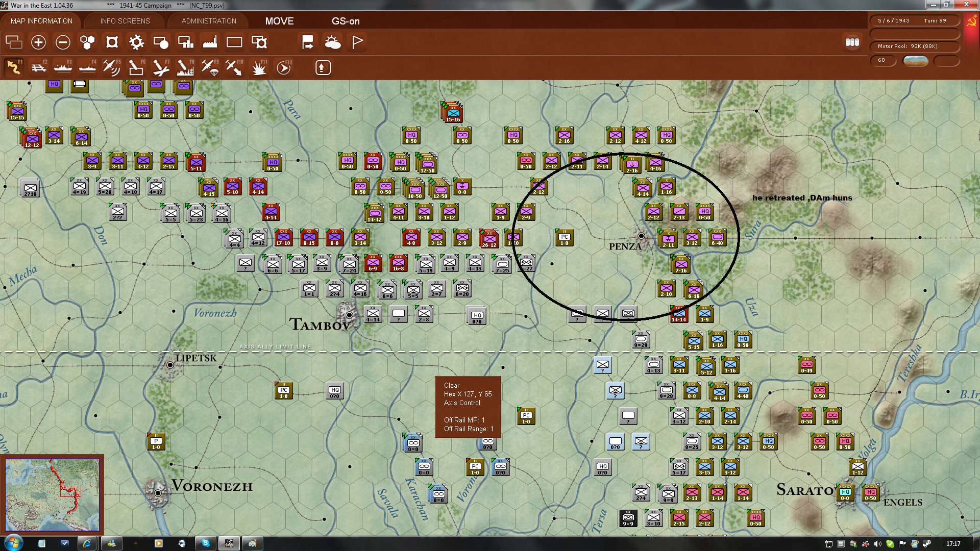Click the outlined flag toolbar icon

tap(357, 42)
